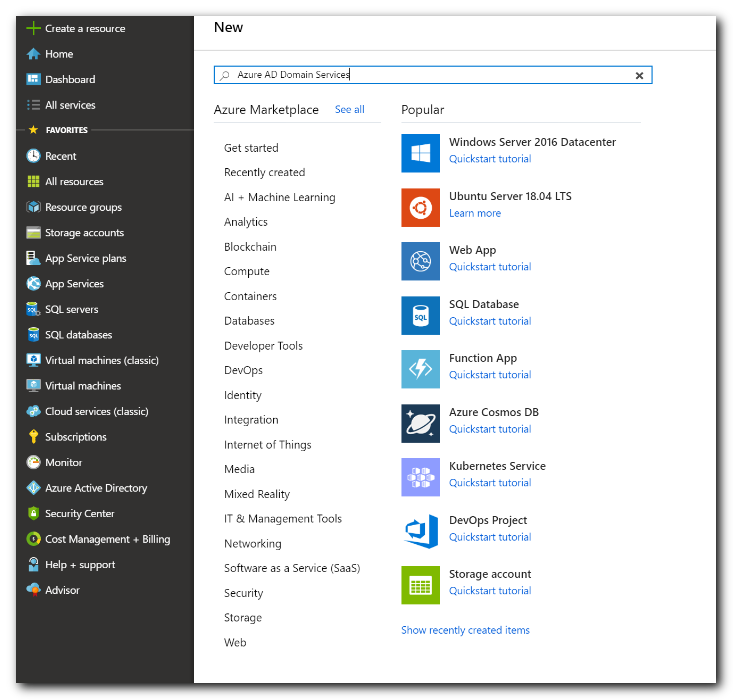Screen dimensions: 733x700
Task: Select the Internet of Things category
Action: point(267,445)
